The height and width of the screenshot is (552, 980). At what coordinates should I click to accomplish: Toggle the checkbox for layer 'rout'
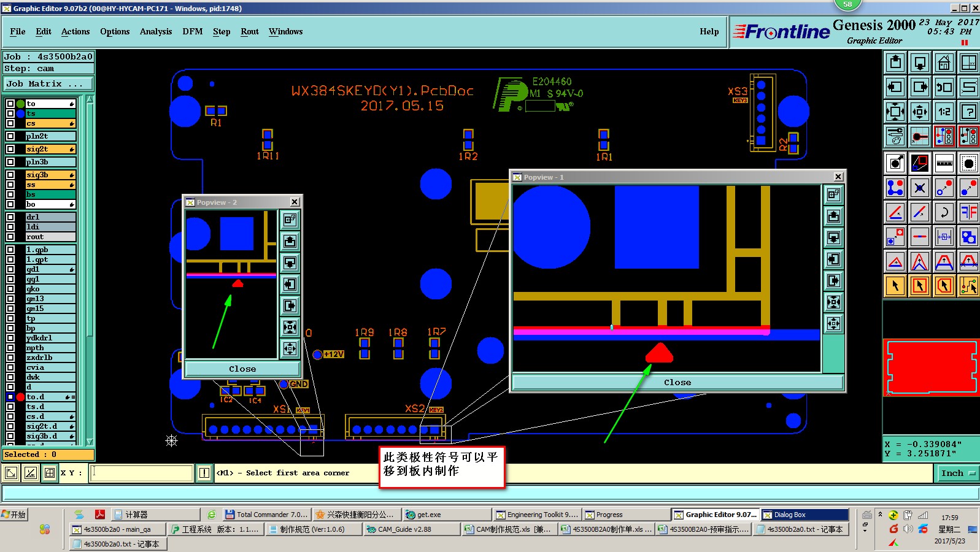tap(10, 237)
